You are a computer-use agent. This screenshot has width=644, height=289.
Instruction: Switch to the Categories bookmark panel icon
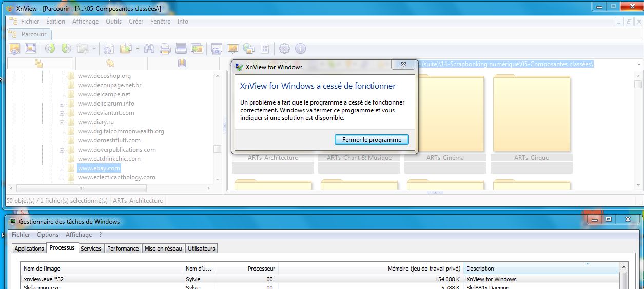pyautogui.click(x=181, y=64)
